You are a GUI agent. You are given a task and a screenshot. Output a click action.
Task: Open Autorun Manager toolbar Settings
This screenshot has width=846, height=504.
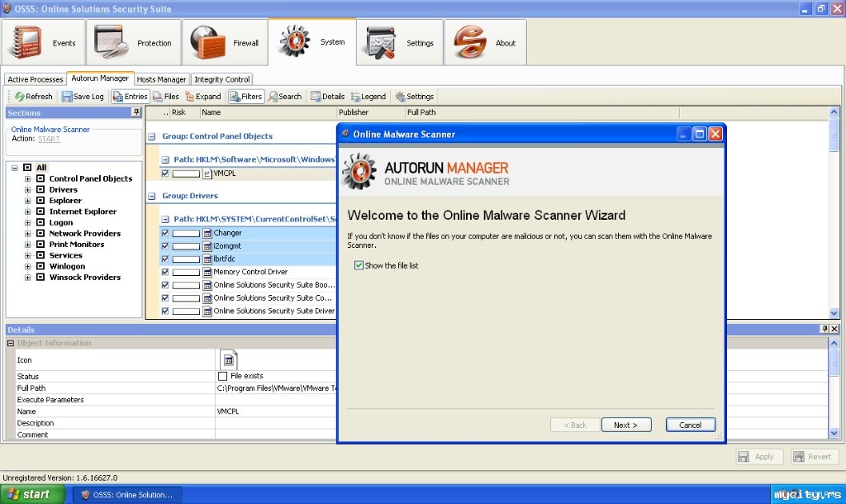click(x=415, y=96)
